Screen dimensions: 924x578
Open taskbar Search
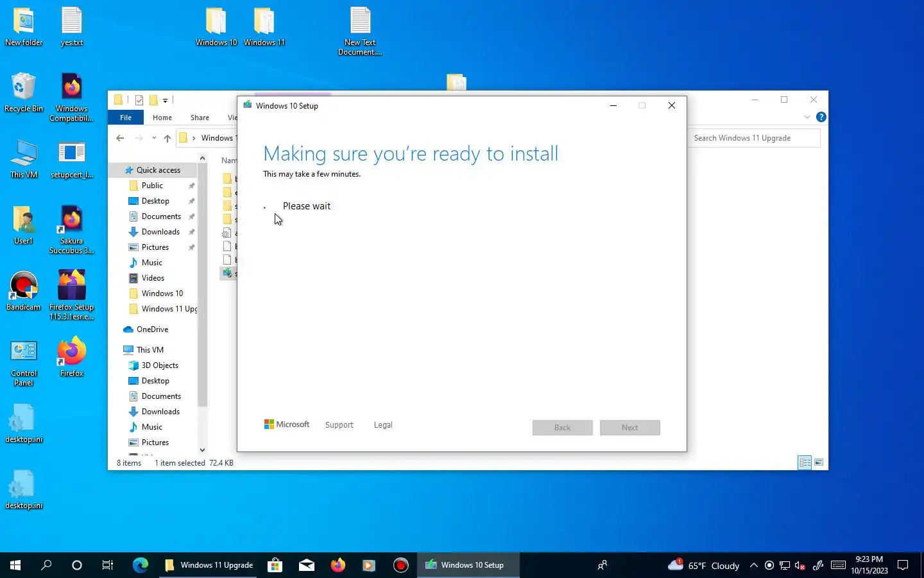click(46, 565)
